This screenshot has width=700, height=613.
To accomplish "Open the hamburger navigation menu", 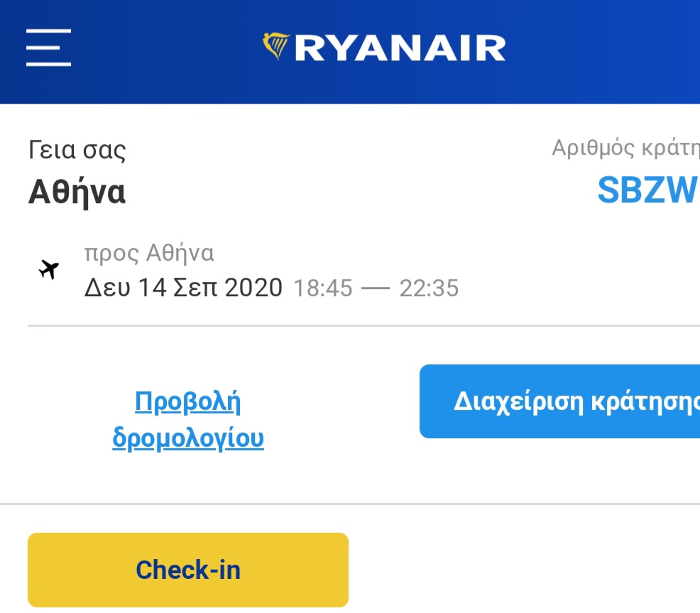I will 48,48.
